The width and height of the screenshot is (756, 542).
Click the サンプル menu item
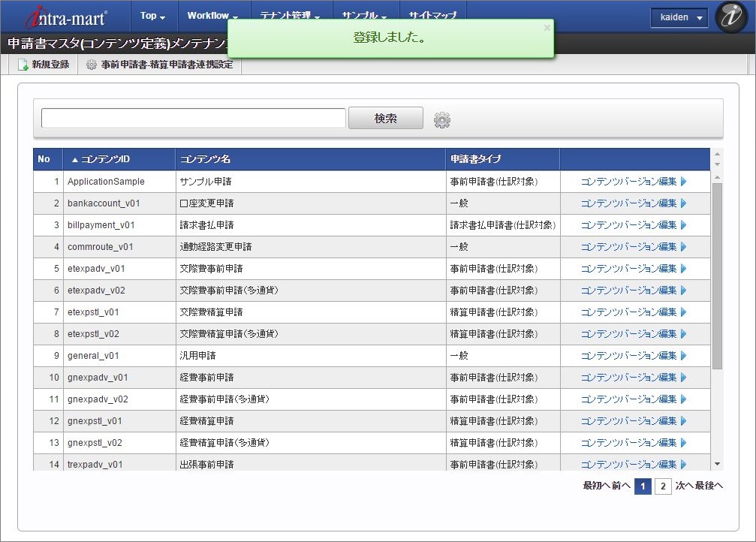point(364,13)
